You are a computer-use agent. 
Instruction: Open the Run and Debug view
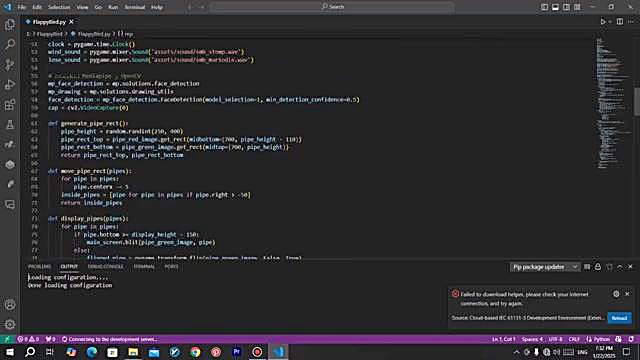pyautogui.click(x=10, y=84)
